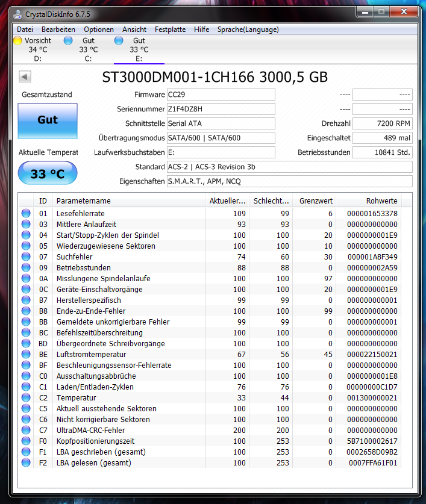Viewport: 426px width, 504px height.
Task: Select the Beschleunigungssensor-Fehlerrate row text
Action: tap(114, 365)
